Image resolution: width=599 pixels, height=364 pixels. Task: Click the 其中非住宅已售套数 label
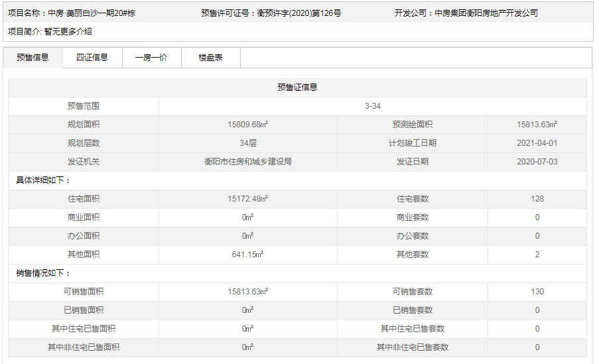(x=412, y=347)
